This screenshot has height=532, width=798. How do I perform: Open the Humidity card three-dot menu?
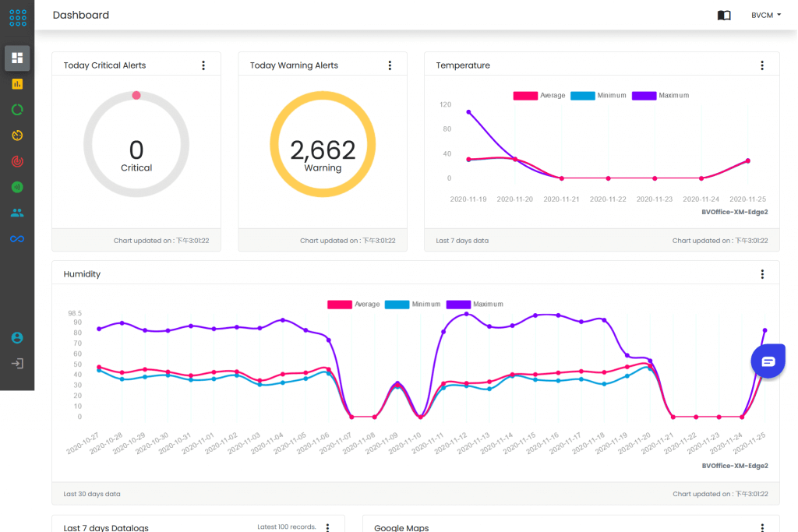pos(762,274)
